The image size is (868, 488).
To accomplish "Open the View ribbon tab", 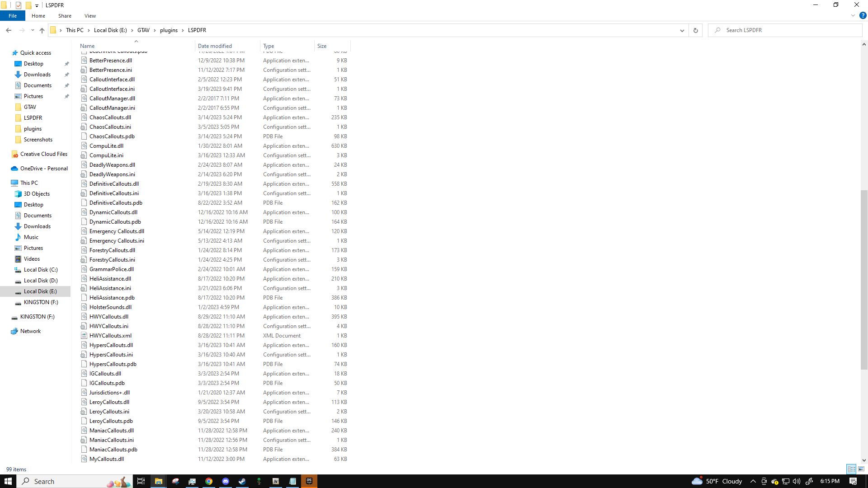I will point(90,16).
